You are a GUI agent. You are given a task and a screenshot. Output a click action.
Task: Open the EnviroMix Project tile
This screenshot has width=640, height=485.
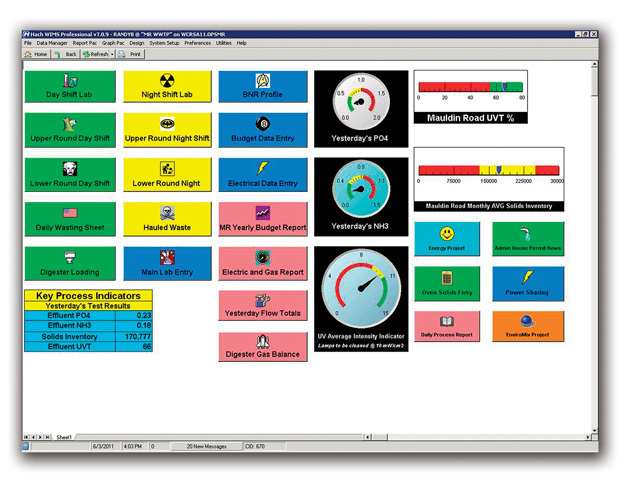tap(527, 326)
